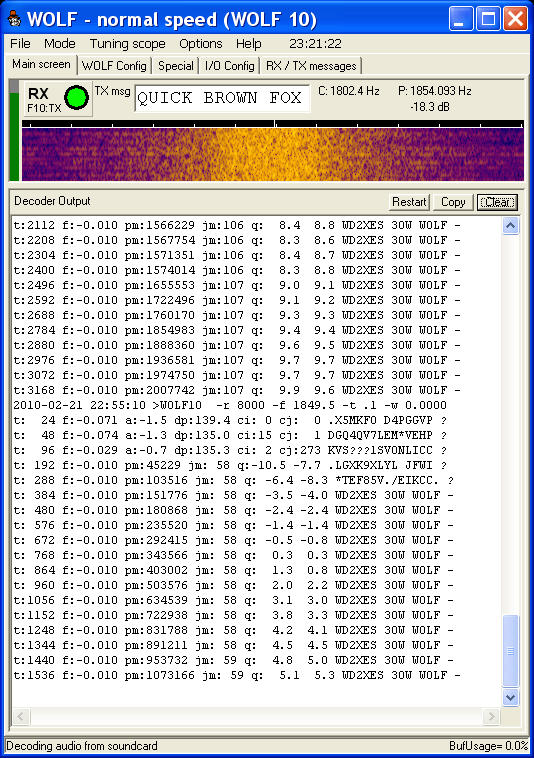Open the Help menu
534x758 pixels.
tap(248, 44)
